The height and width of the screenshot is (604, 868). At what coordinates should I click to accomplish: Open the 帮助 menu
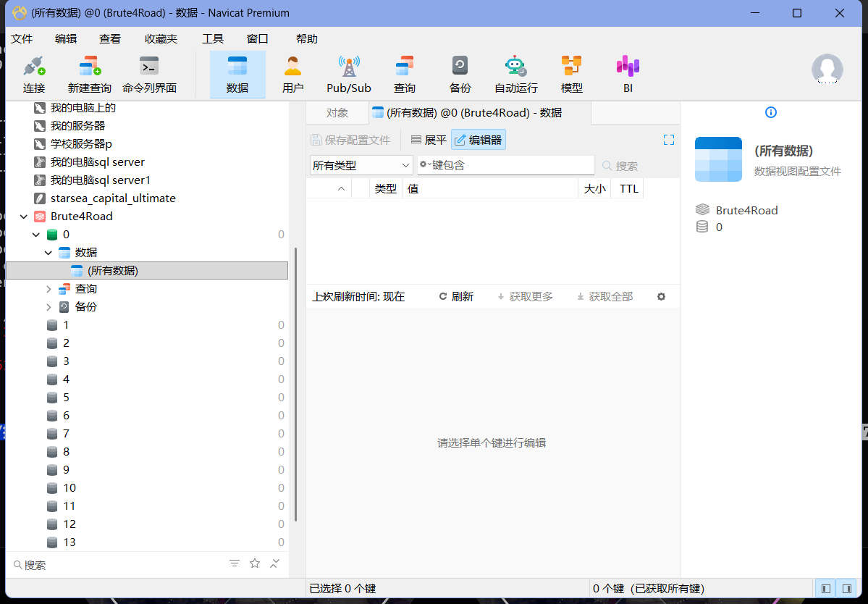coord(307,39)
